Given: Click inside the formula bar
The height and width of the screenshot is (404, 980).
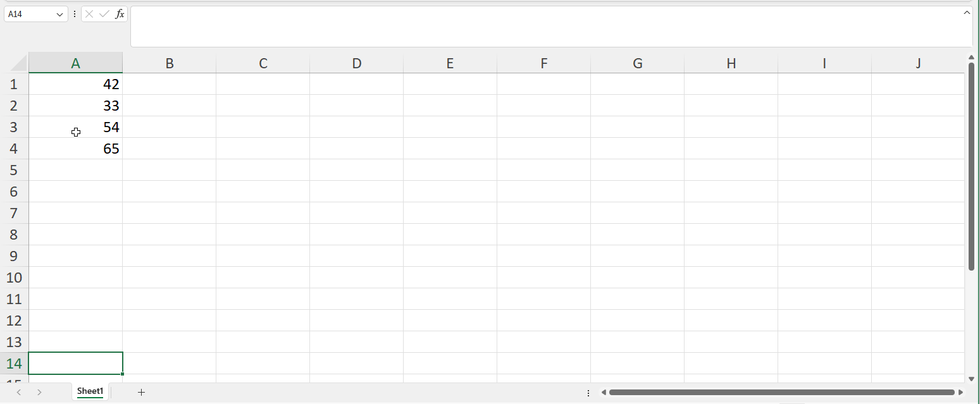Looking at the screenshot, I should tap(443, 27).
